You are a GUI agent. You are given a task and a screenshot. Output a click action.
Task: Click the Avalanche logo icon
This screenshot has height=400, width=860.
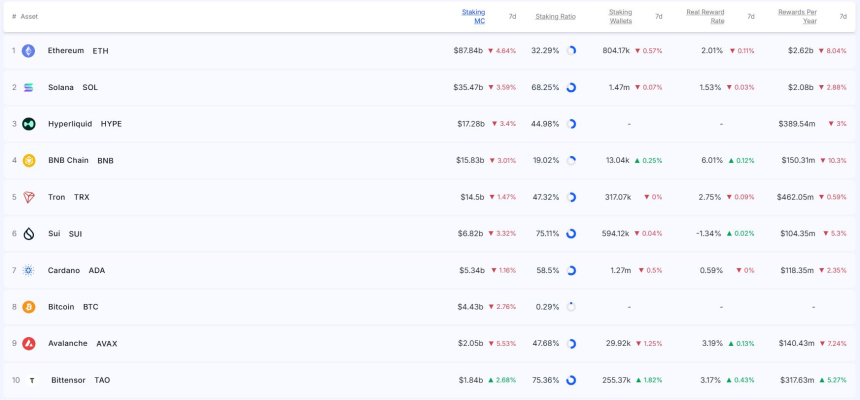point(28,344)
